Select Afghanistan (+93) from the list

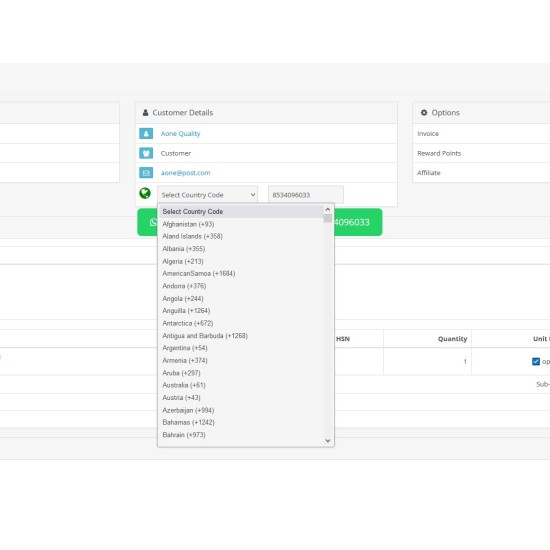point(241,224)
